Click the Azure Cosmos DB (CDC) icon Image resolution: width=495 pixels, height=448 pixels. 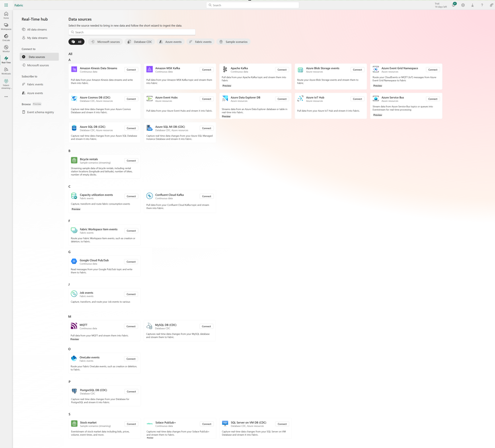74,99
